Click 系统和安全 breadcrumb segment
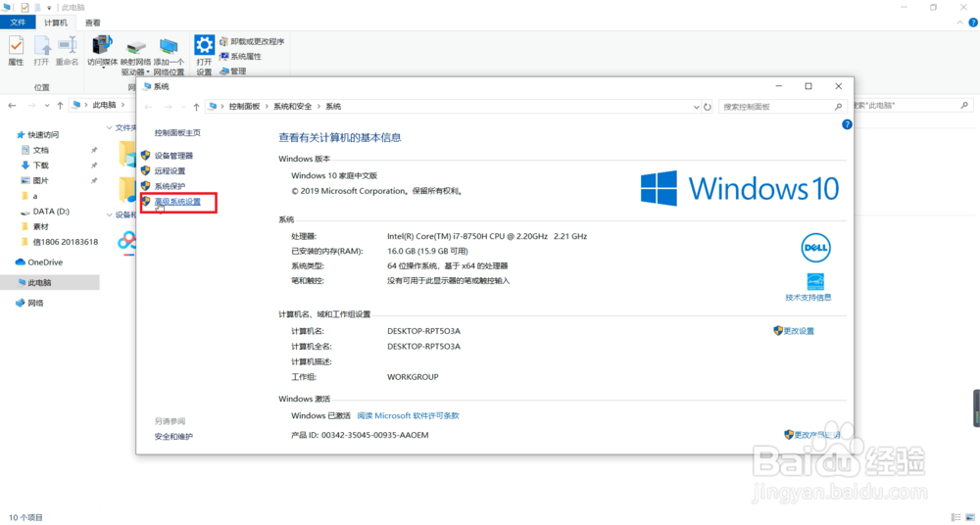This screenshot has width=980, height=525. tap(292, 107)
